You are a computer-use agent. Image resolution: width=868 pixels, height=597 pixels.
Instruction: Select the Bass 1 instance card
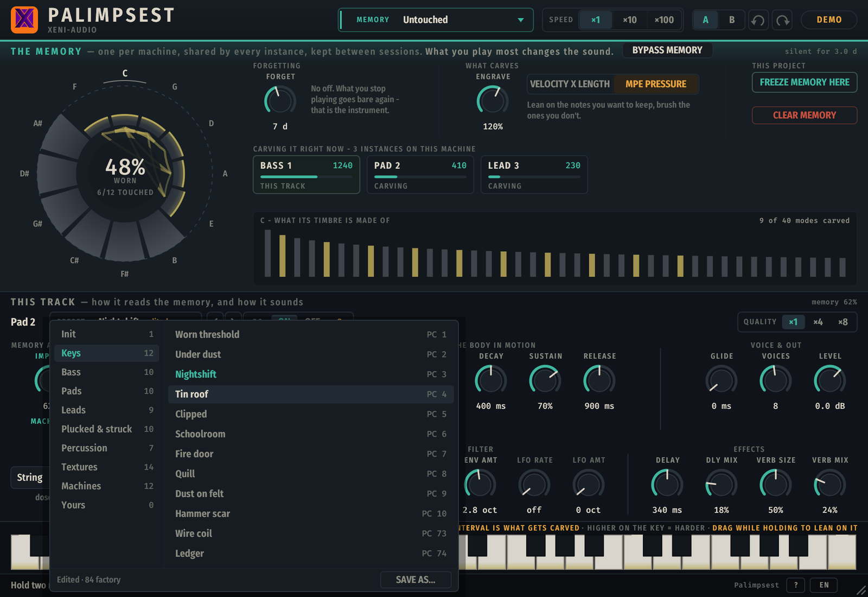[x=307, y=175]
